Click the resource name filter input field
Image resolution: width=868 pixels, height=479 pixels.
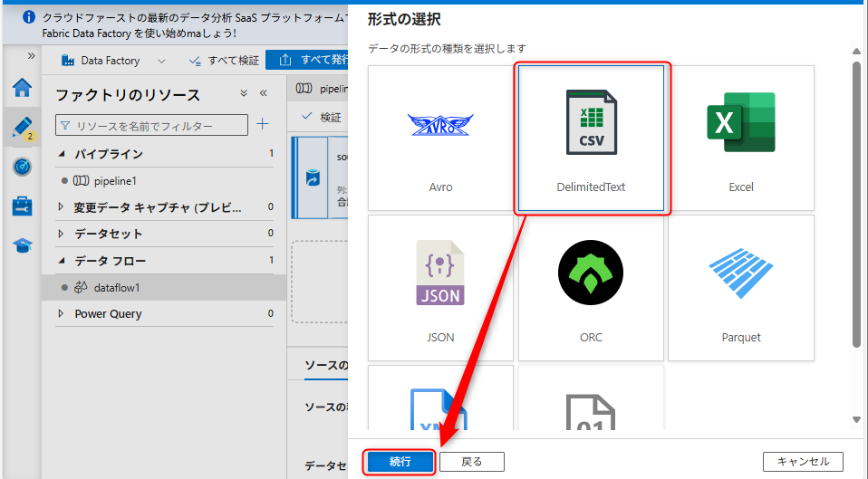pos(151,125)
